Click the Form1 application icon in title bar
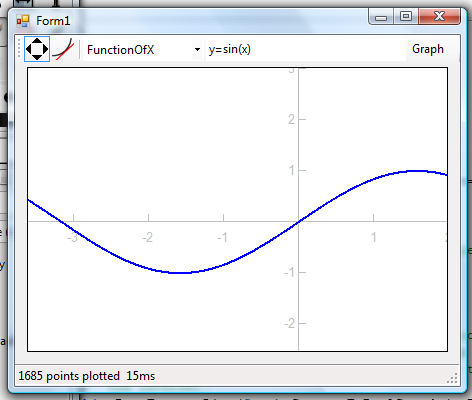This screenshot has height=400, width=472. (x=23, y=21)
